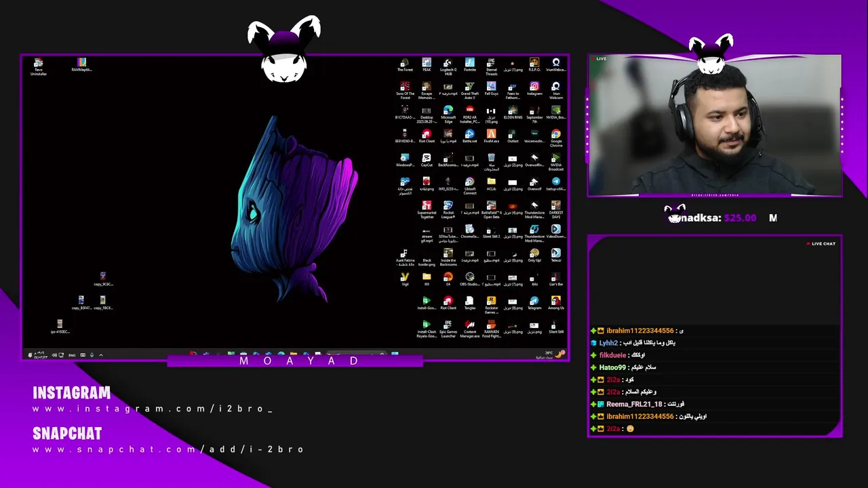
Task: Launch R.E.P.O. desktop icon
Action: coord(534,65)
